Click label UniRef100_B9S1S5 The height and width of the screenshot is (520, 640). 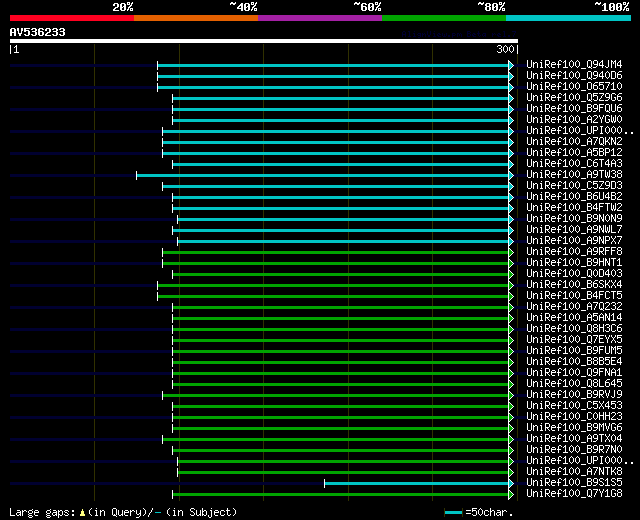point(574,483)
